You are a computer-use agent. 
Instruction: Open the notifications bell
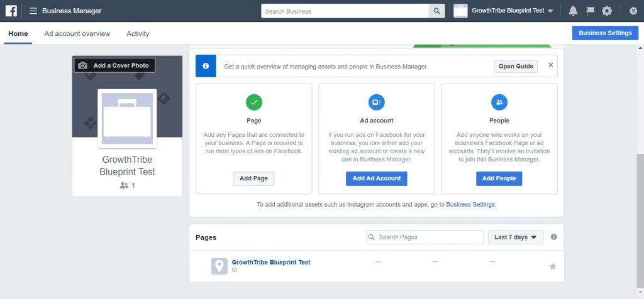coord(573,11)
